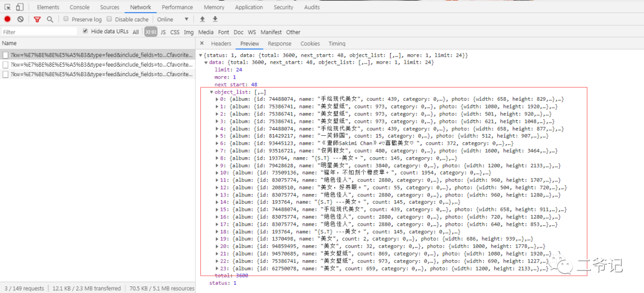This screenshot has width=644, height=293.
Task: Open the Console panel
Action: click(x=80, y=7)
